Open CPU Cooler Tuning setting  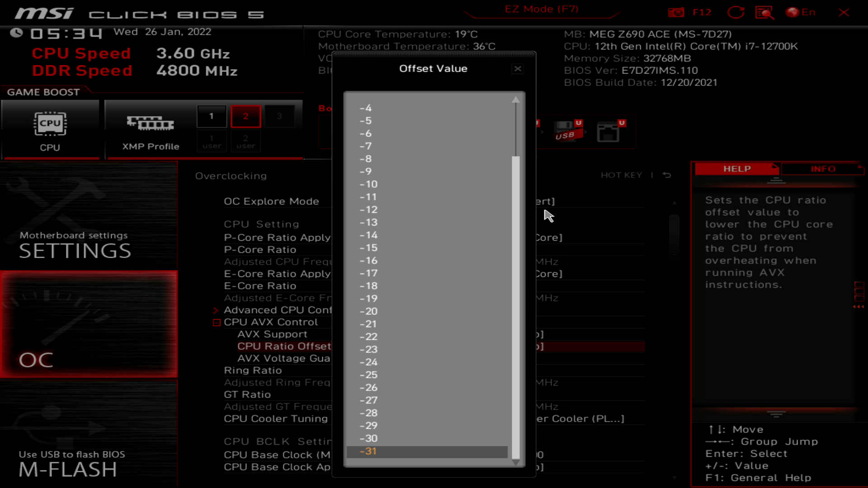[x=276, y=419]
